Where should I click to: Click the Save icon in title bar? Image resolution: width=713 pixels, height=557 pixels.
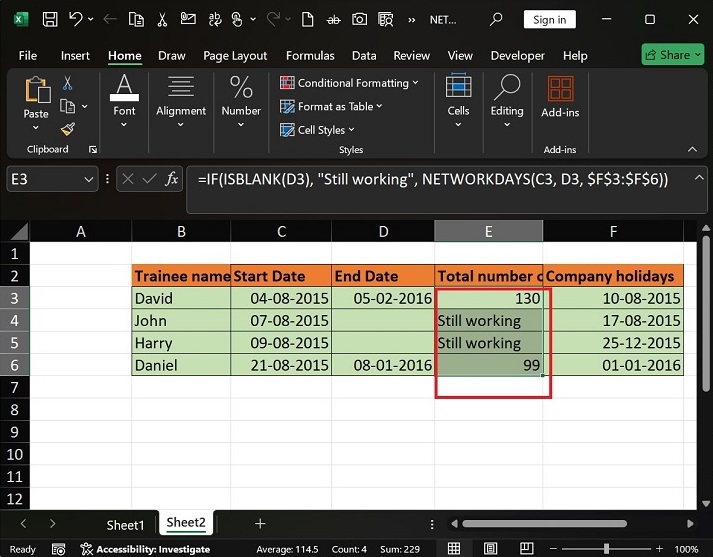[49, 19]
